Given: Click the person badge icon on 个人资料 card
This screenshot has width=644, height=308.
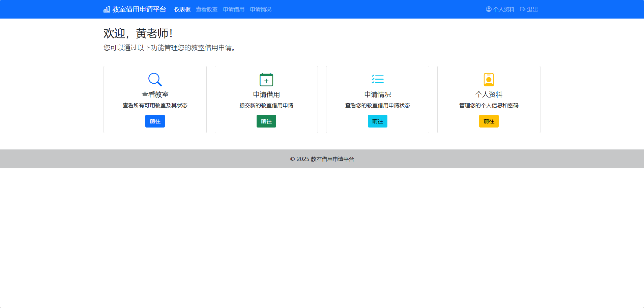Looking at the screenshot, I should [x=489, y=80].
